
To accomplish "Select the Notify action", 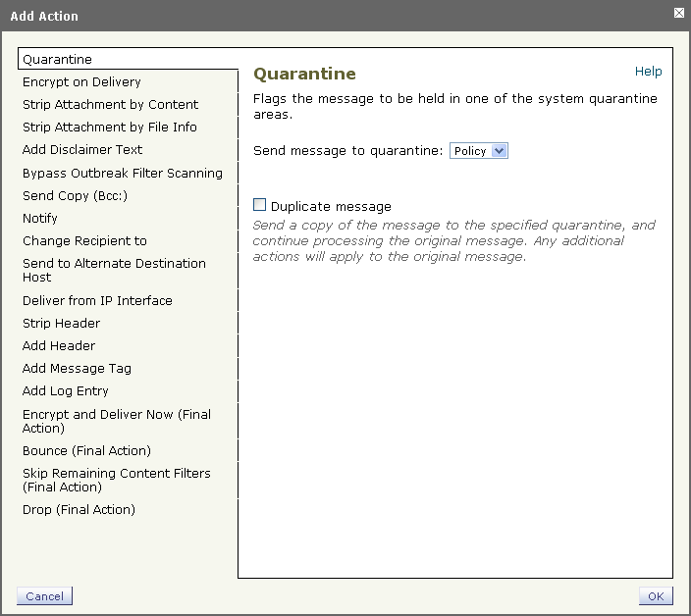I will tap(39, 218).
